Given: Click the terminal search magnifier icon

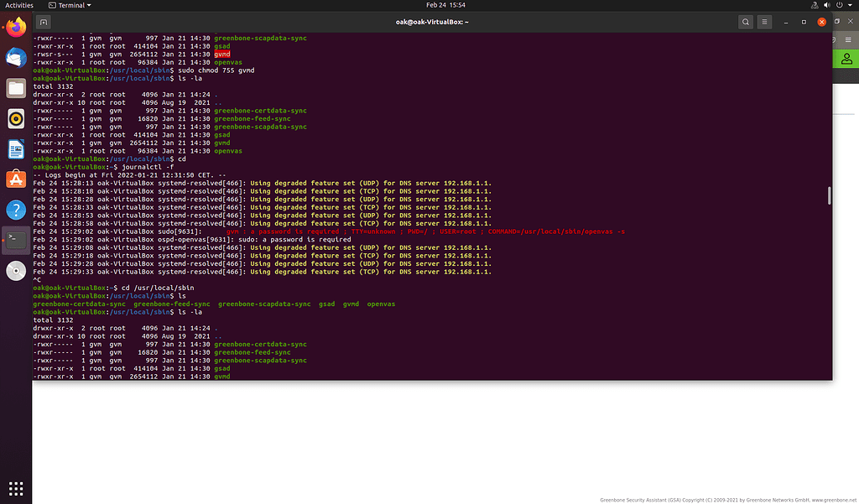Looking at the screenshot, I should [x=746, y=22].
